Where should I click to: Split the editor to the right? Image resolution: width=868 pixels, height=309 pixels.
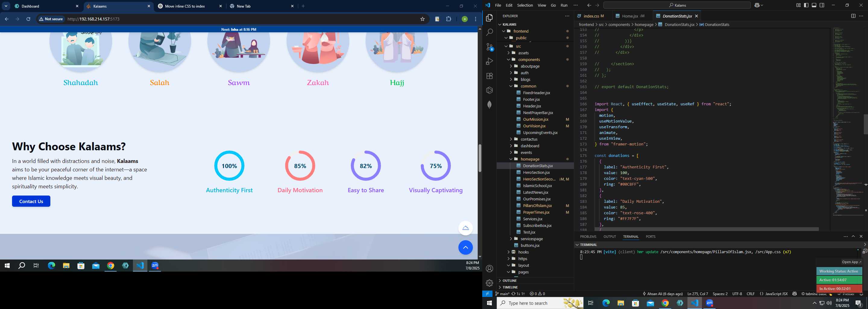coord(853,16)
